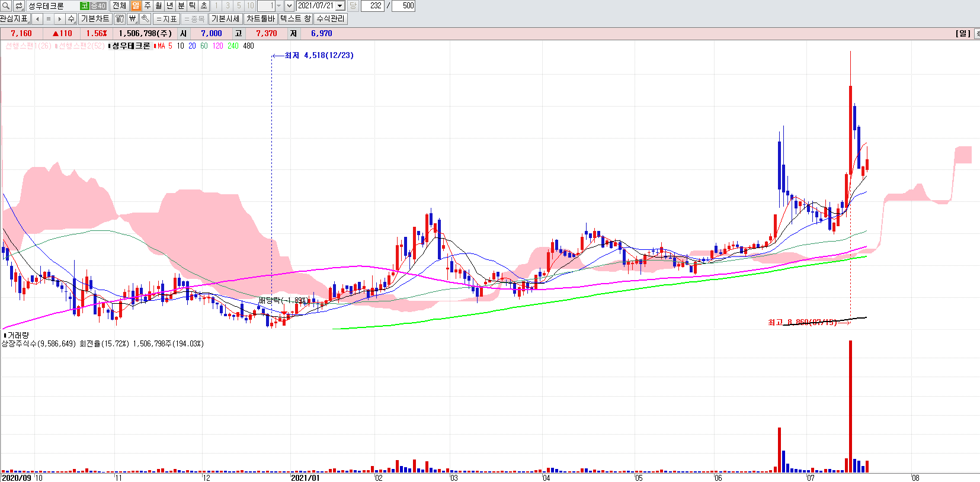Select the 전체 button
The width and height of the screenshot is (980, 482).
[x=119, y=6]
